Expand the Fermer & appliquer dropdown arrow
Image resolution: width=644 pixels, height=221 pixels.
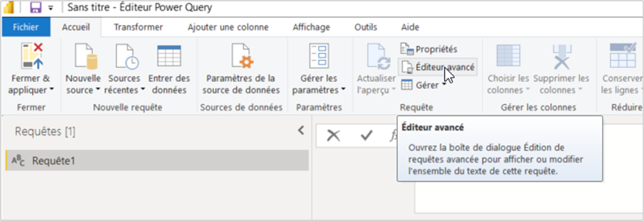pyautogui.click(x=52, y=89)
